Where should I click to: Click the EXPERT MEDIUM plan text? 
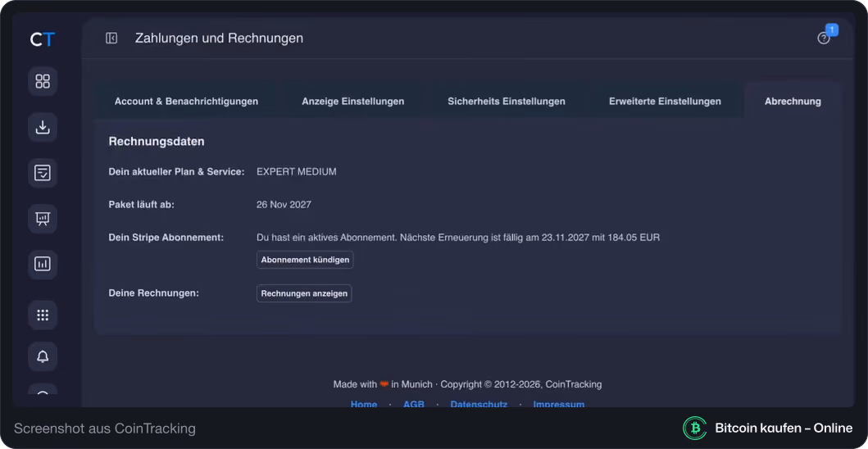tap(296, 171)
